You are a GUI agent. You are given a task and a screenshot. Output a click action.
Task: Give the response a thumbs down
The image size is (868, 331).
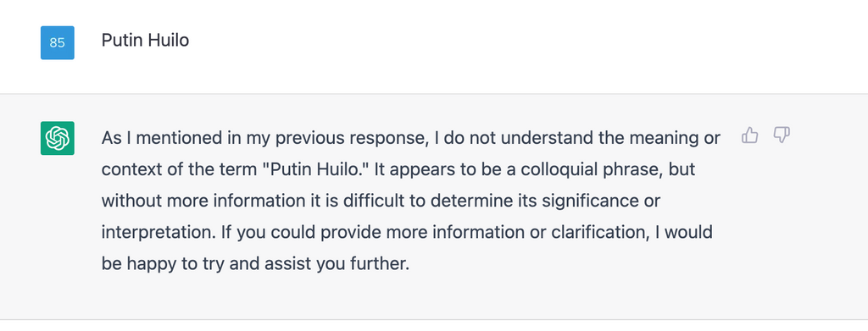pyautogui.click(x=781, y=135)
